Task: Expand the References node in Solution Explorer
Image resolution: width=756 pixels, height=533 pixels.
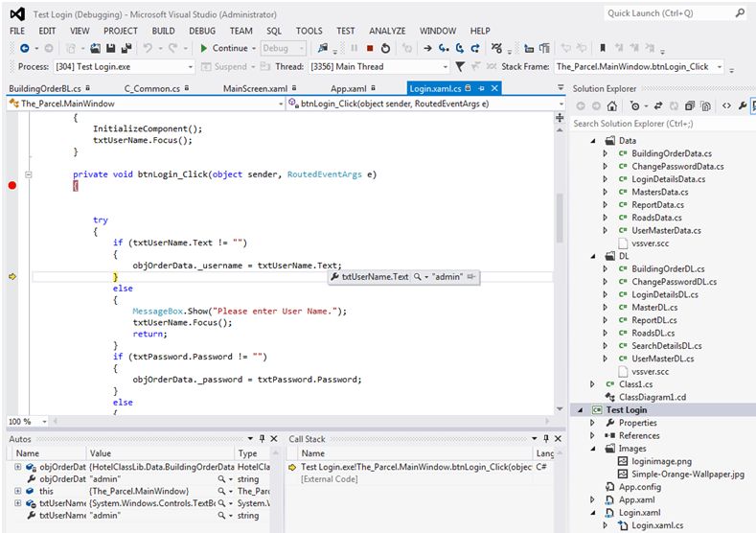Action: [592, 435]
